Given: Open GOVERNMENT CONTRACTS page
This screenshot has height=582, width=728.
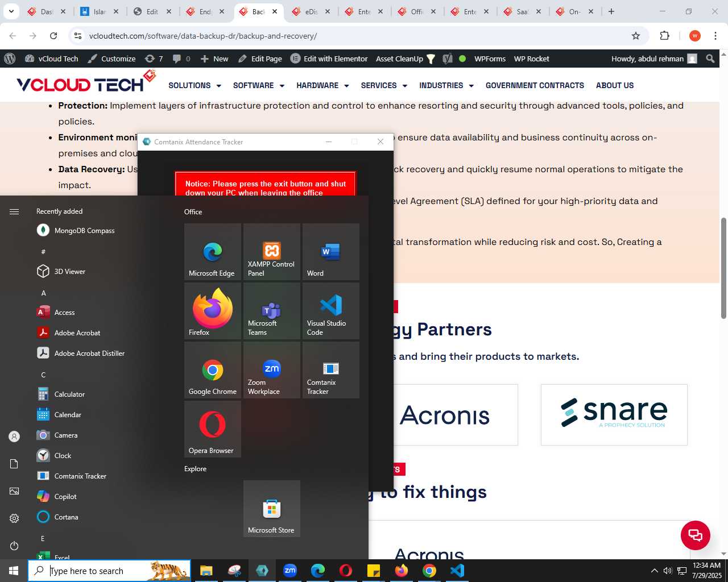Looking at the screenshot, I should pos(535,85).
